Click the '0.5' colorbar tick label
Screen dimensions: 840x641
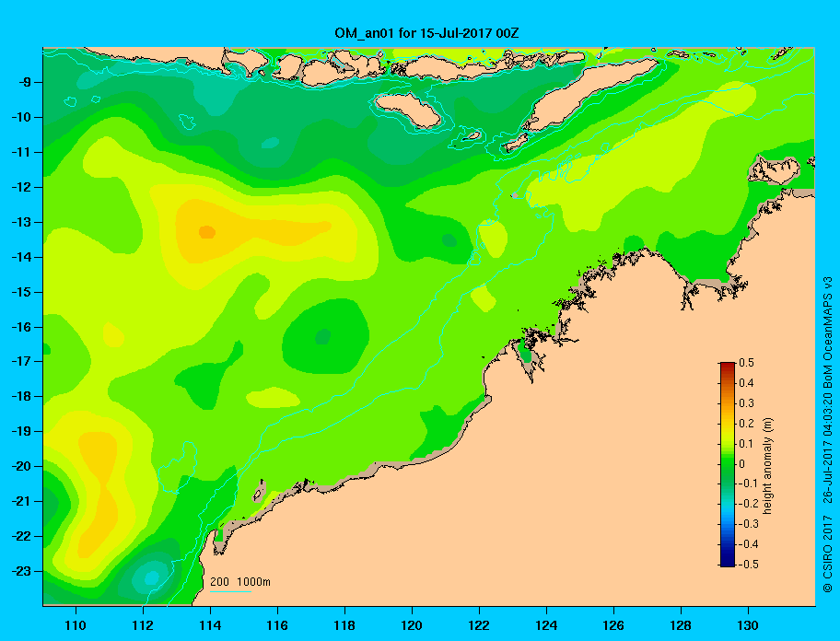pos(746,363)
